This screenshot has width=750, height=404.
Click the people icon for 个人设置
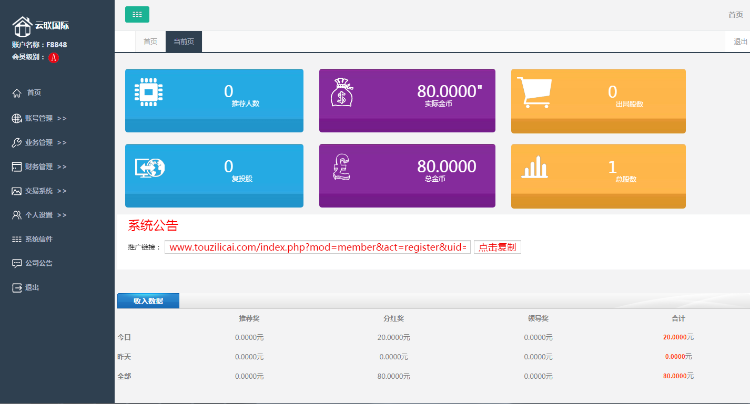17,215
